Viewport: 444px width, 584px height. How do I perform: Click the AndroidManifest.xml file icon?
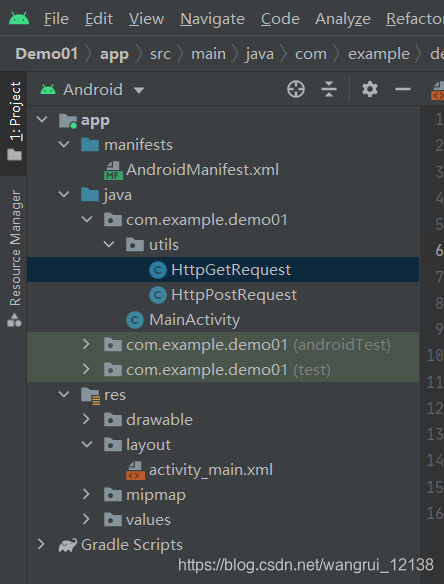point(113,170)
